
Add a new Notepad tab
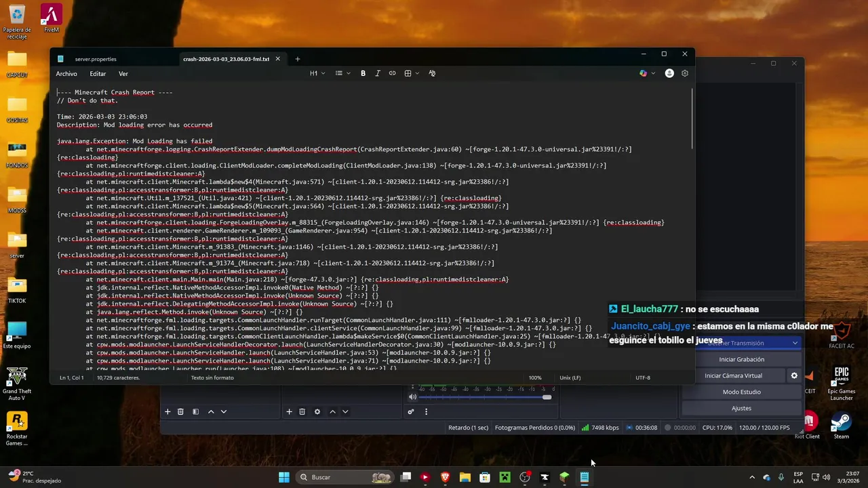click(297, 59)
